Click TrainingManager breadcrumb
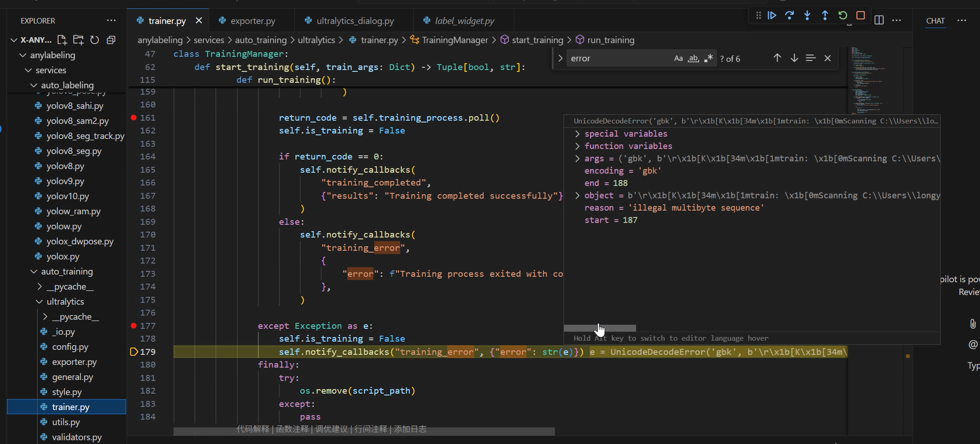Image resolution: width=980 pixels, height=444 pixels. tap(455, 40)
